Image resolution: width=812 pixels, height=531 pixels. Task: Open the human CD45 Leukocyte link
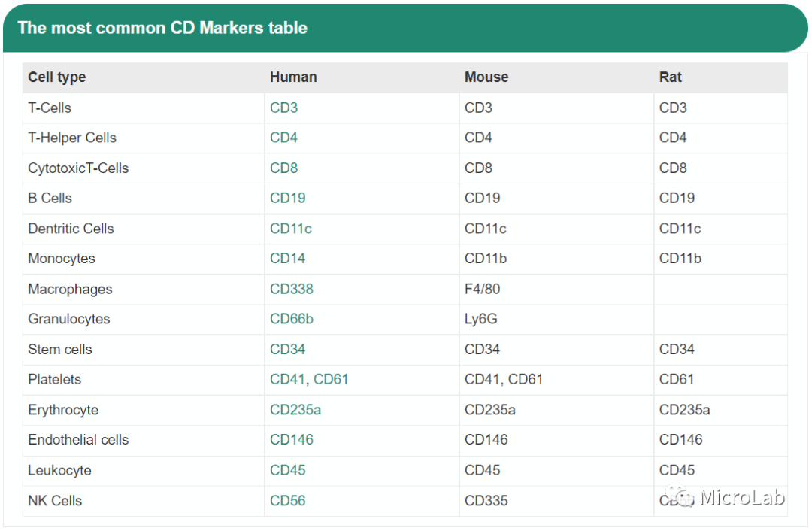click(x=288, y=470)
